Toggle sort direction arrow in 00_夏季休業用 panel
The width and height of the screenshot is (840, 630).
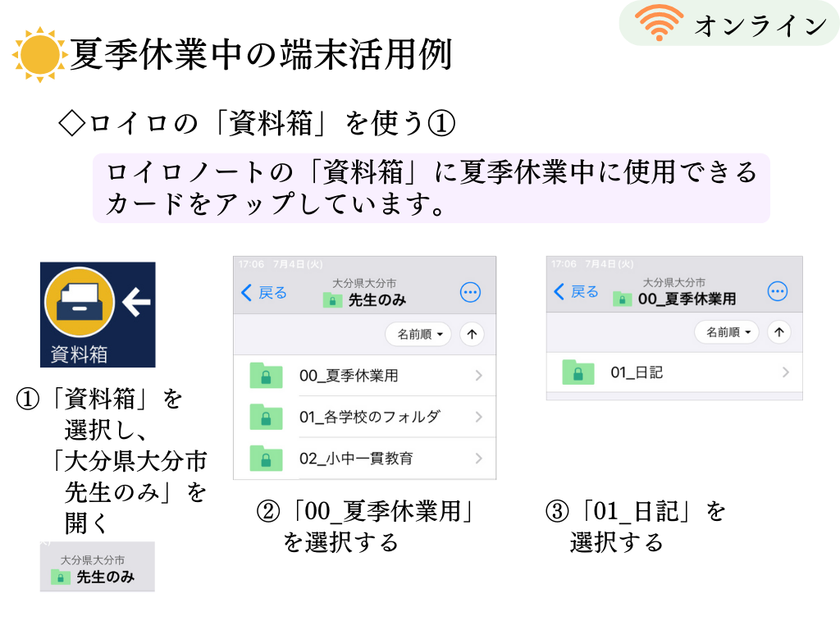point(779,332)
